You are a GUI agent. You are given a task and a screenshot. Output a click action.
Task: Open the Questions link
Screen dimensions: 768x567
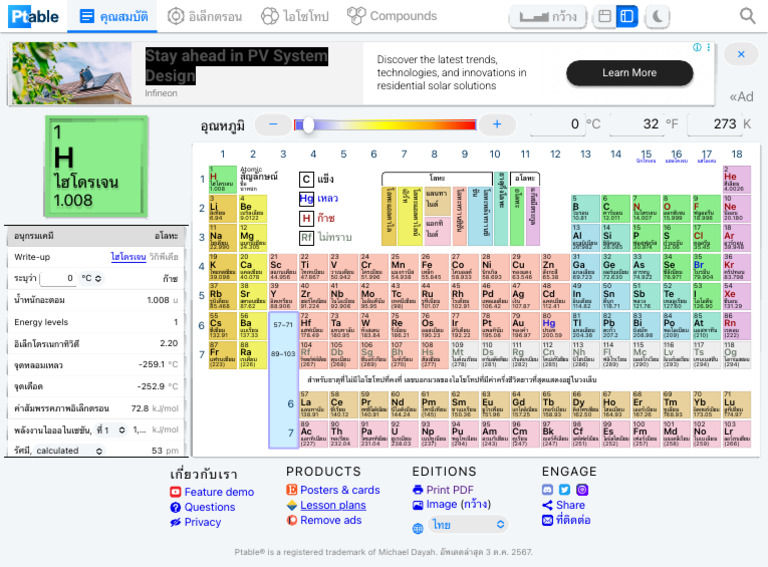coord(203,507)
